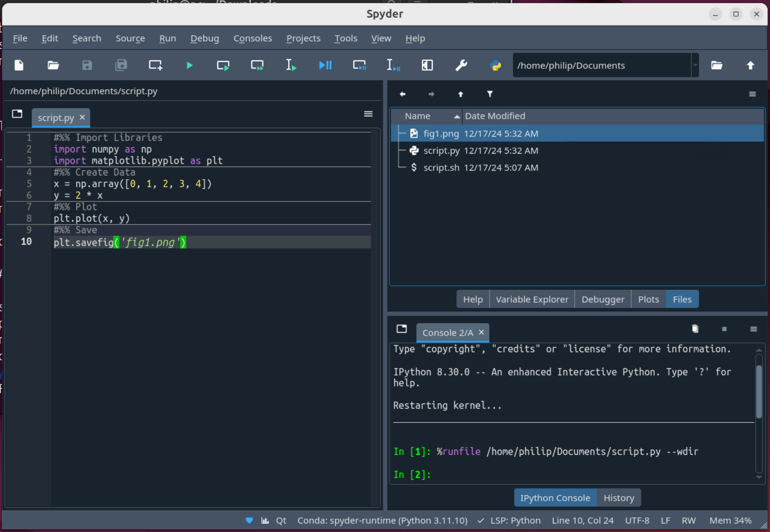Open the Debug menu
770x532 pixels.
(x=205, y=38)
